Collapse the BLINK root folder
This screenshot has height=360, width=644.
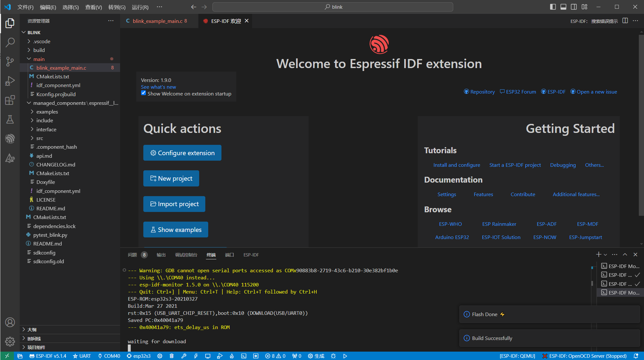[x=70, y=33]
